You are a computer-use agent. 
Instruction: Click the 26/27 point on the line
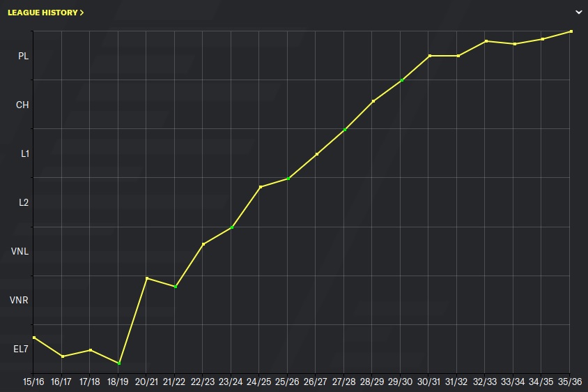click(316, 154)
